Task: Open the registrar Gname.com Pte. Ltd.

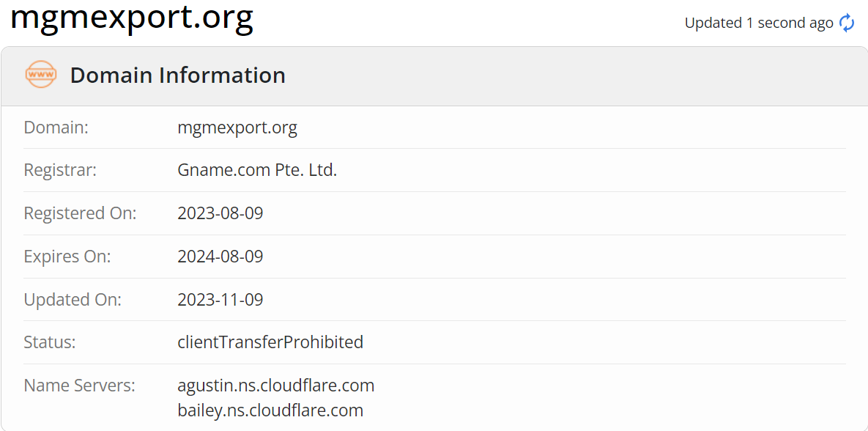Action: 257,169
